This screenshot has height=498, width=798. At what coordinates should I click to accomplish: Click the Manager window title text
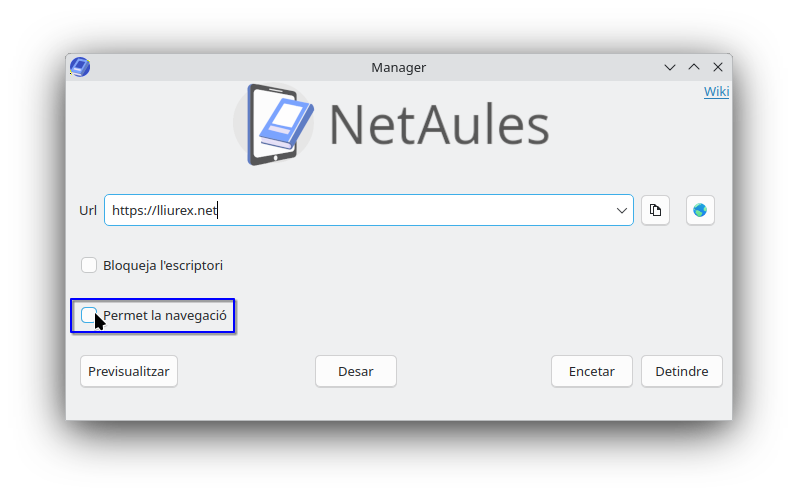pyautogui.click(x=398, y=67)
